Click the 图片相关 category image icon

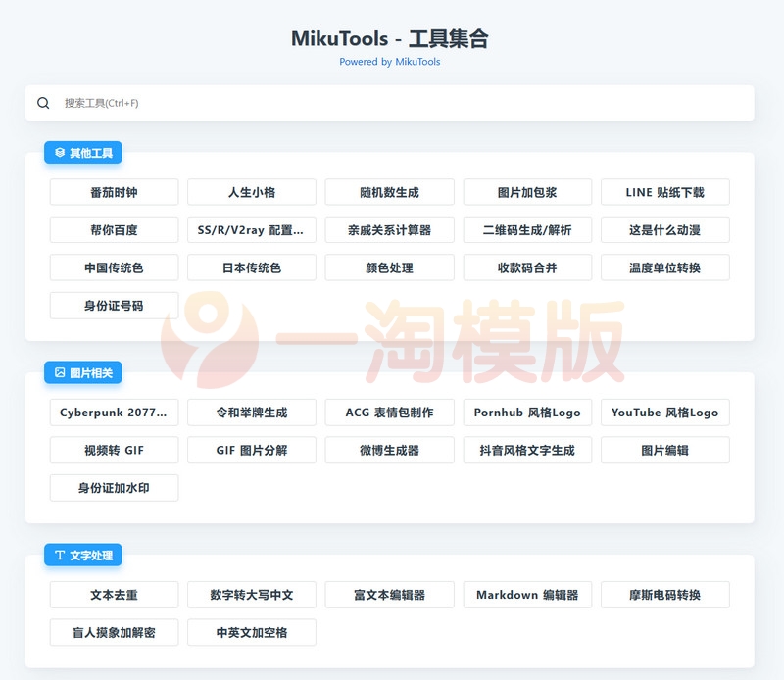60,372
